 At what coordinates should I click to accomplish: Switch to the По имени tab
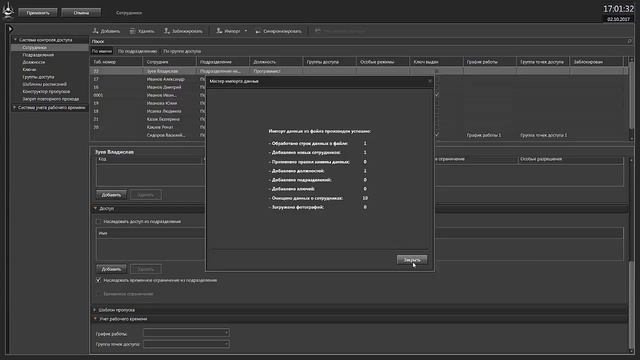point(102,51)
